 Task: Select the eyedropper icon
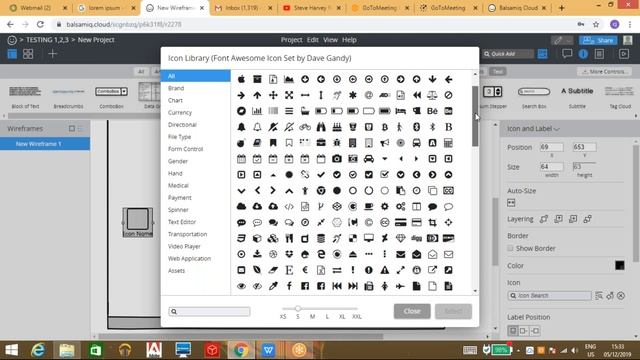click(273, 286)
